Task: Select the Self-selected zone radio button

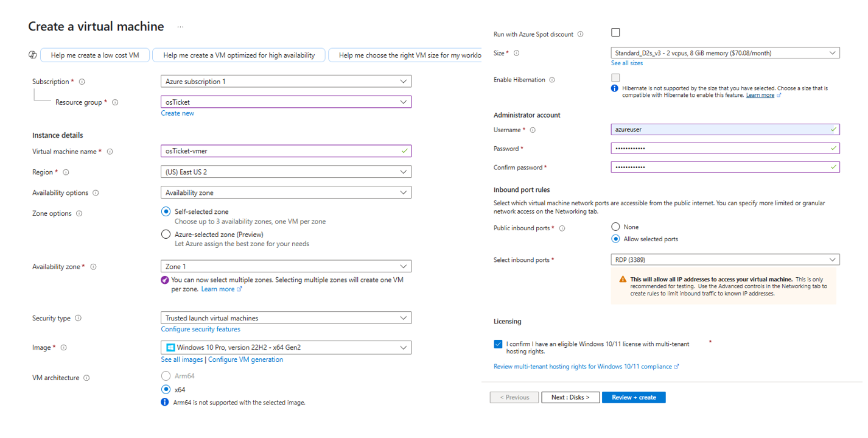Action: point(166,212)
